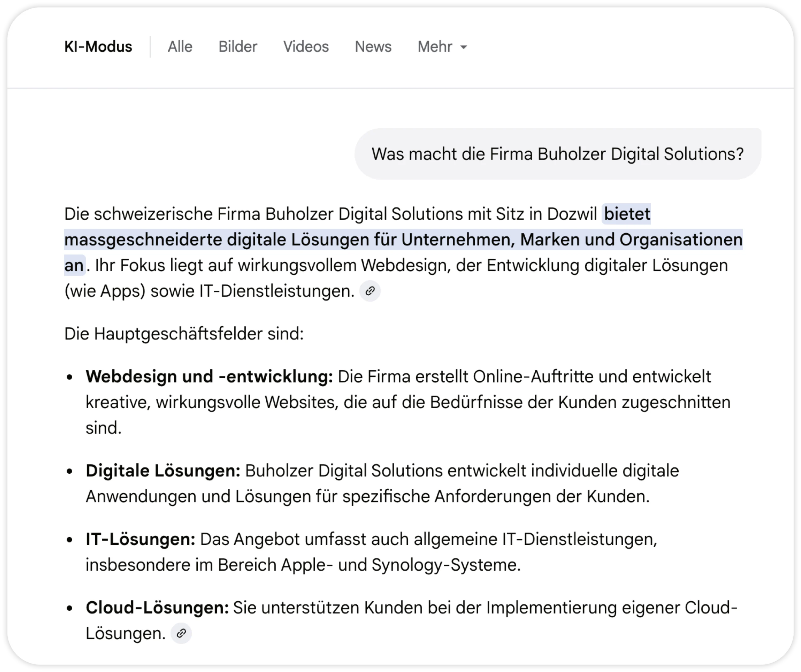The height and width of the screenshot is (672, 801).
Task: Switch to the KI-Modus tab
Action: [98, 47]
